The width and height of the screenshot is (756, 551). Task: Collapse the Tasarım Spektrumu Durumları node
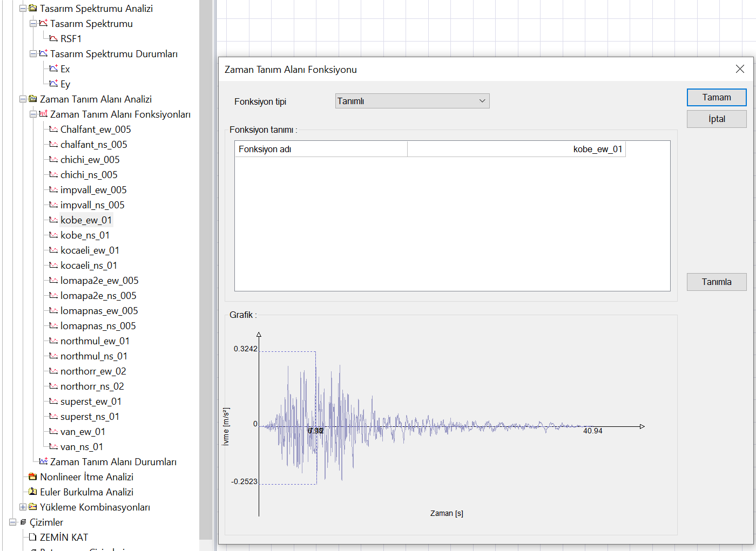click(x=33, y=54)
